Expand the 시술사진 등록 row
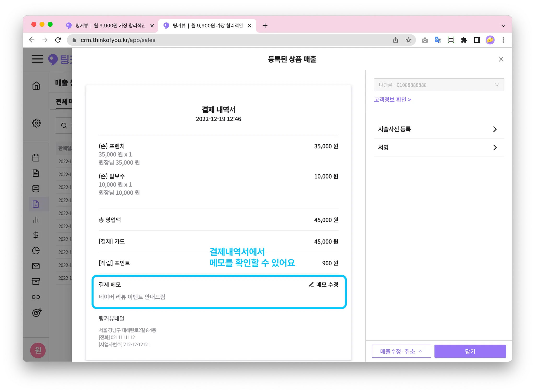 pyautogui.click(x=439, y=129)
